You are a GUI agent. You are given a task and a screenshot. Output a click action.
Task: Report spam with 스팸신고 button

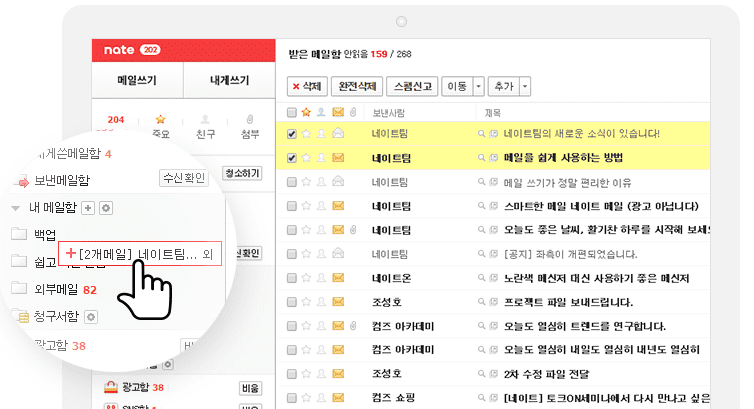tap(412, 87)
